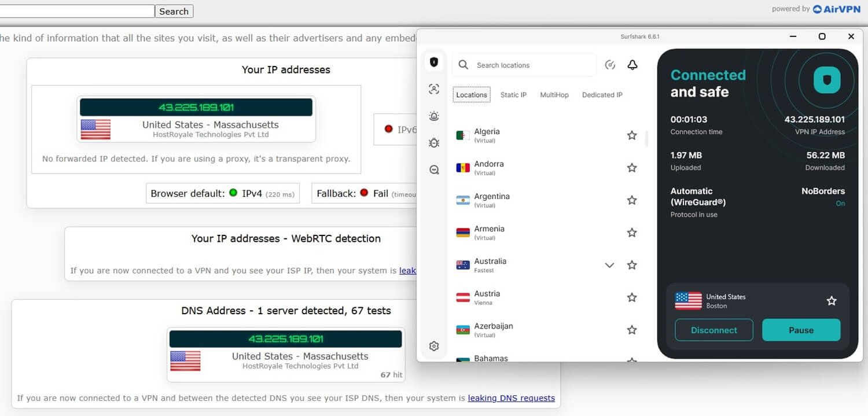Switch to the Static IP tab

[x=513, y=95]
